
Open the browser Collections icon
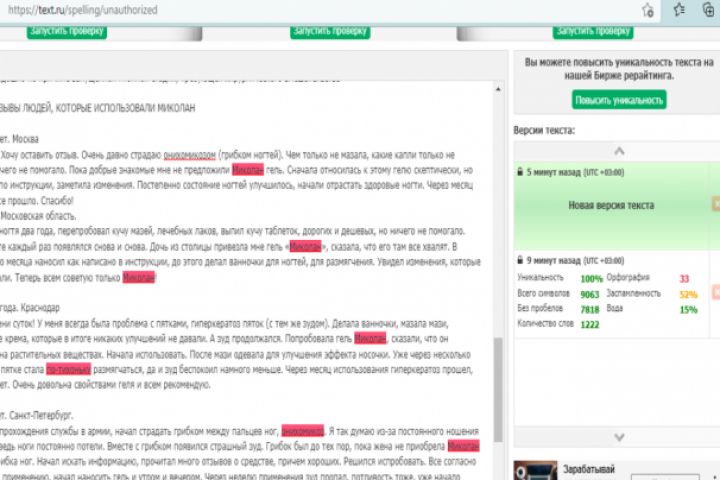pyautogui.click(x=709, y=10)
